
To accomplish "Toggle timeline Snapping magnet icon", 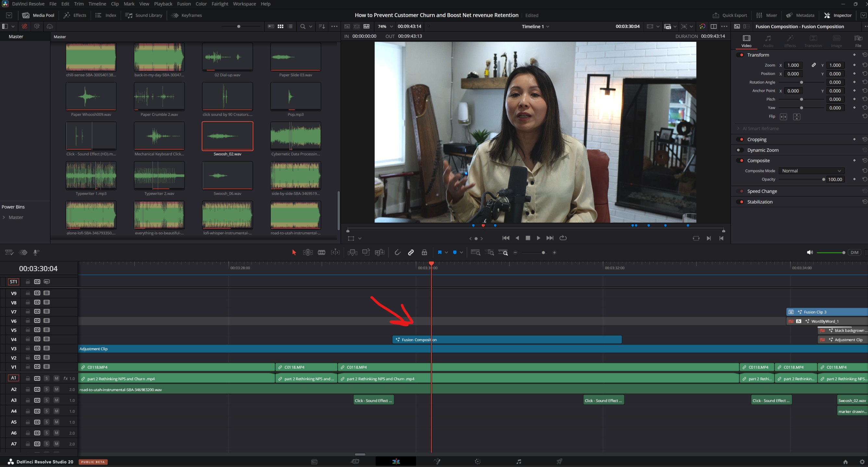I will coord(397,252).
